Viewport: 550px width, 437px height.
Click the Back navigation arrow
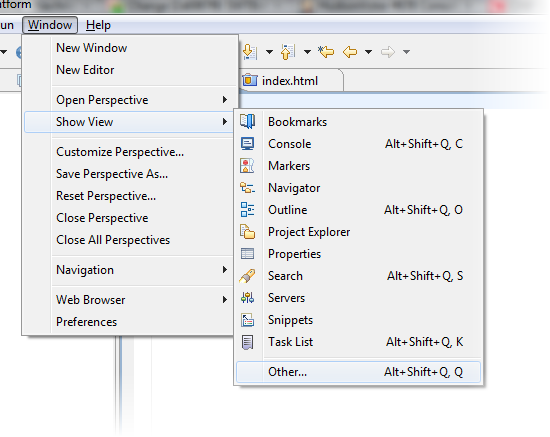(350, 52)
